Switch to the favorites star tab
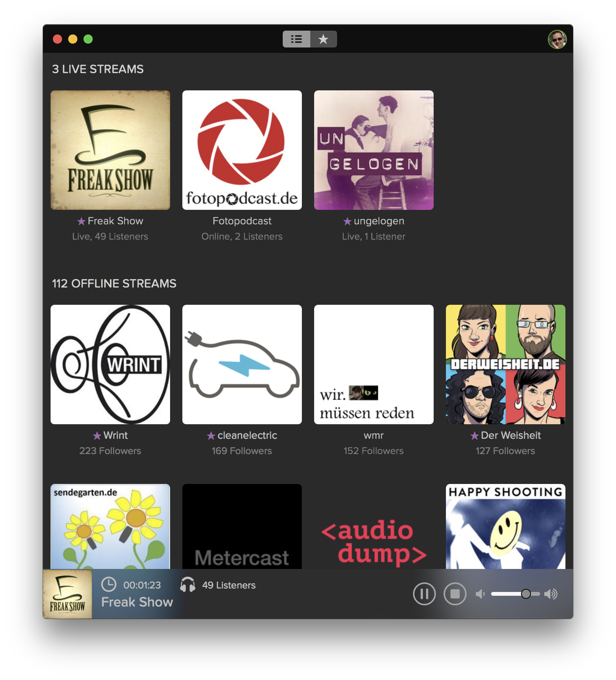Image resolution: width=616 pixels, height=680 pixels. [x=324, y=39]
